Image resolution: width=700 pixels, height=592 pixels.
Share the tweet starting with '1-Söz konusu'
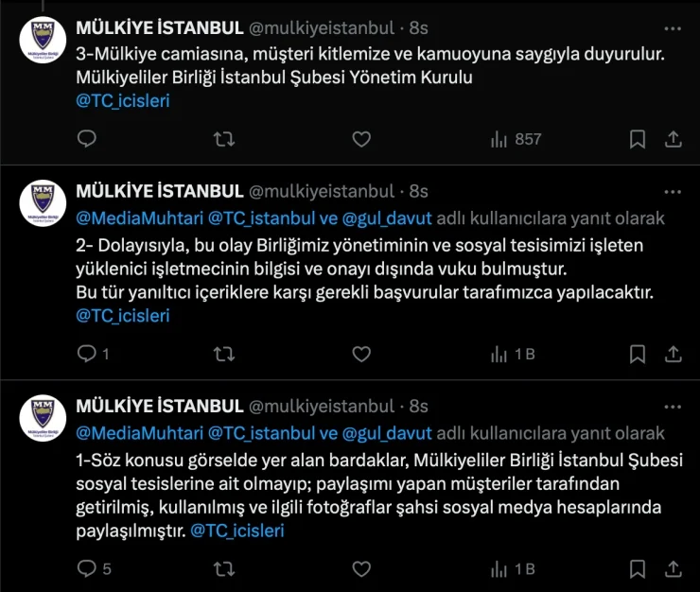pyautogui.click(x=674, y=569)
